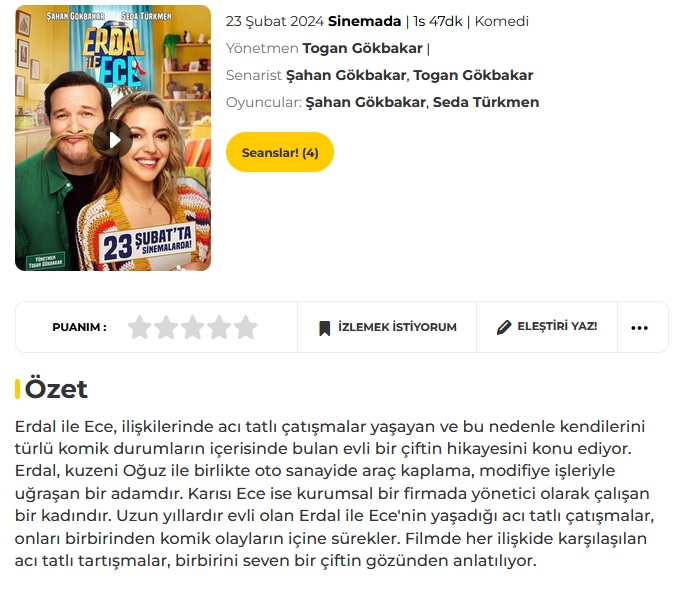Click the pencil icon to write a review
679x601 pixels.
pyautogui.click(x=504, y=327)
